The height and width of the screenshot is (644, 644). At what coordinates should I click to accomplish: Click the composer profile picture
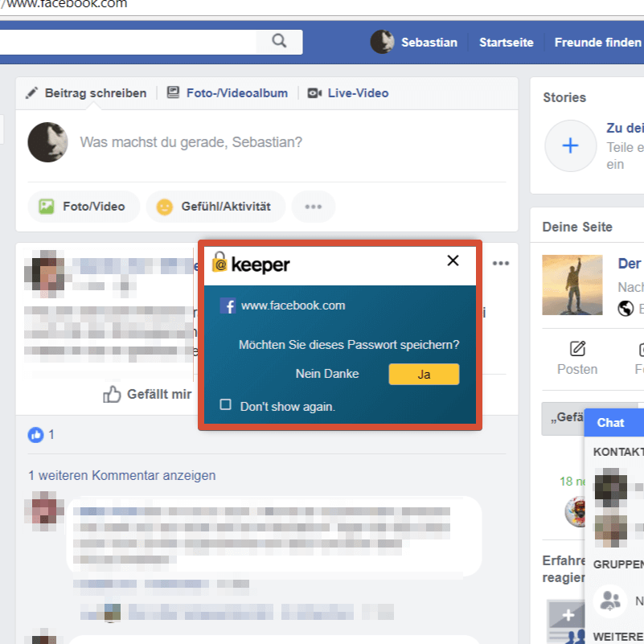pyautogui.click(x=47, y=142)
